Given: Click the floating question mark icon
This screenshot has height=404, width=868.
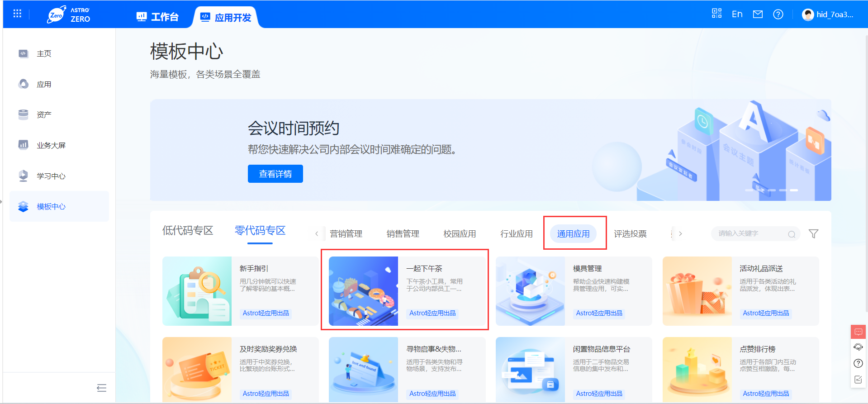Looking at the screenshot, I should [858, 363].
